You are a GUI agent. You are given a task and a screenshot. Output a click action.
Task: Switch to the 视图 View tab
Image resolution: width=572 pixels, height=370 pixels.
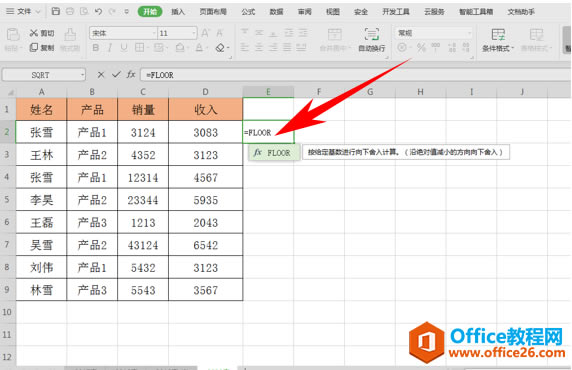(333, 12)
